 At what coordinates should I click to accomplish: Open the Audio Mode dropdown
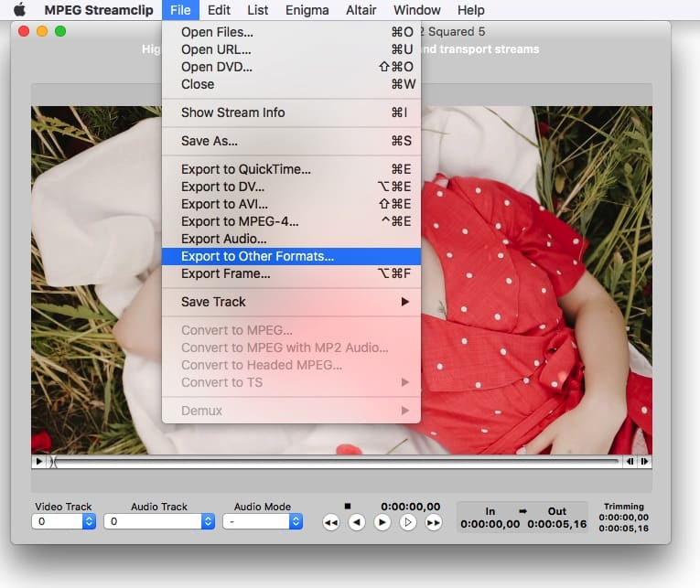[x=263, y=521]
